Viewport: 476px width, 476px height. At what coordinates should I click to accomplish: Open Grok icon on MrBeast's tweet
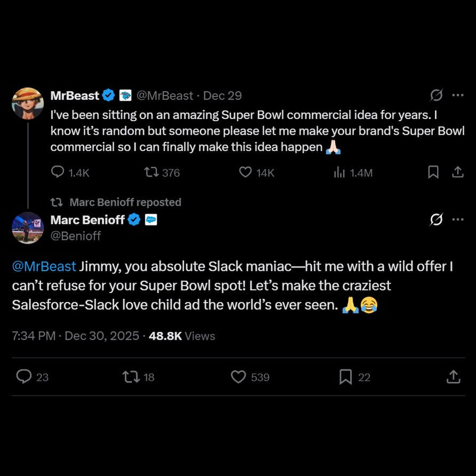point(436,95)
